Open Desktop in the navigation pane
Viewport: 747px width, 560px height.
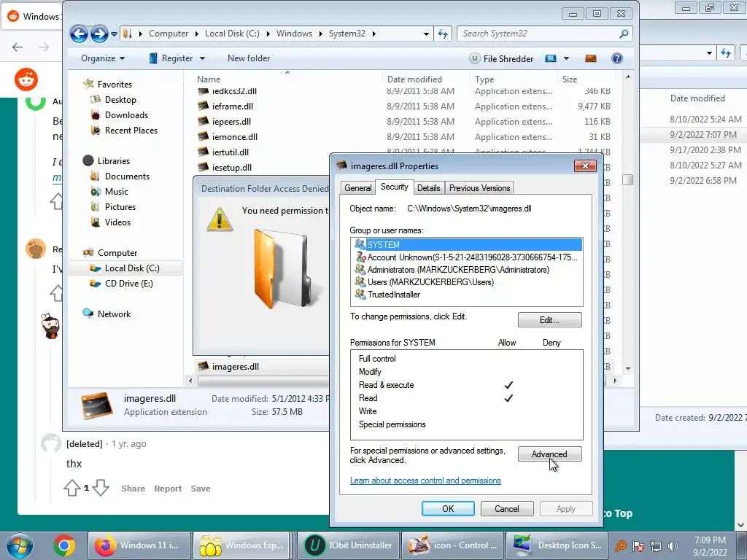120,99
